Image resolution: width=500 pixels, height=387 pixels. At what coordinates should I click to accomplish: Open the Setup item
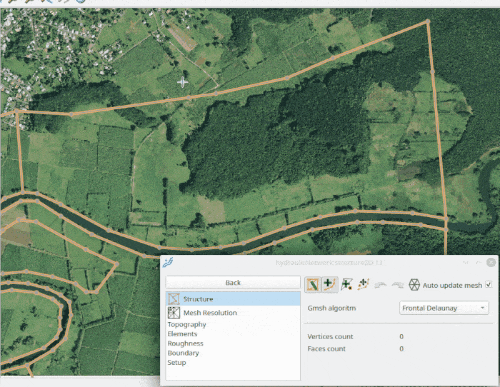point(177,362)
